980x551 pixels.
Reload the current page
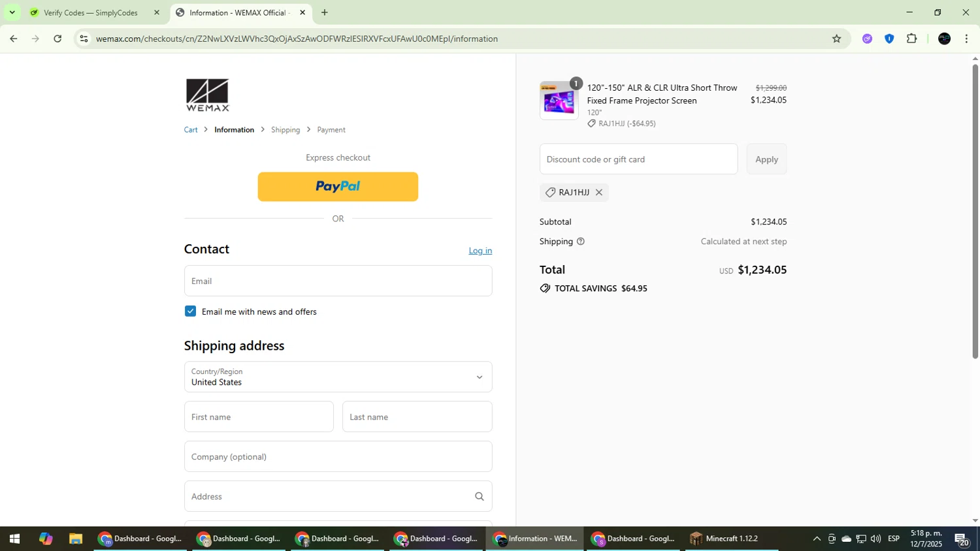click(57, 39)
